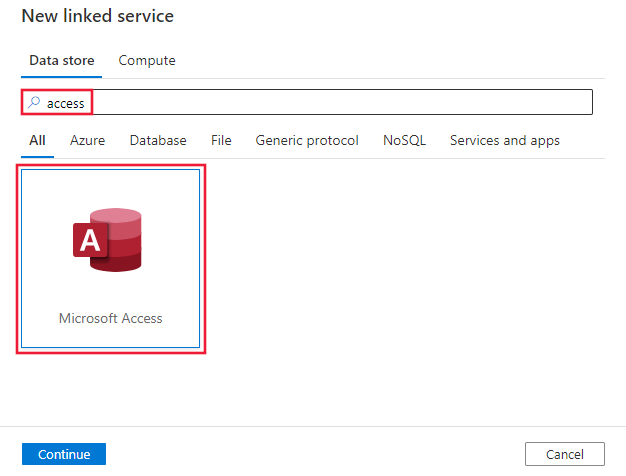Click the 'Microsoft Access' label text
This screenshot has height=476, width=626.
pos(110,318)
